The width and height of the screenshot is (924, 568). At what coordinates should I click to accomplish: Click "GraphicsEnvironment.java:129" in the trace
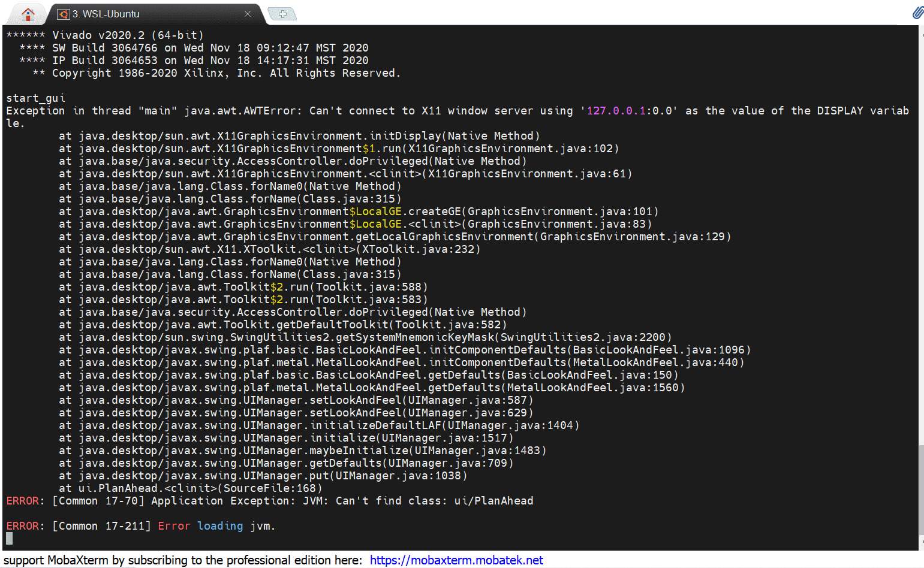point(633,237)
